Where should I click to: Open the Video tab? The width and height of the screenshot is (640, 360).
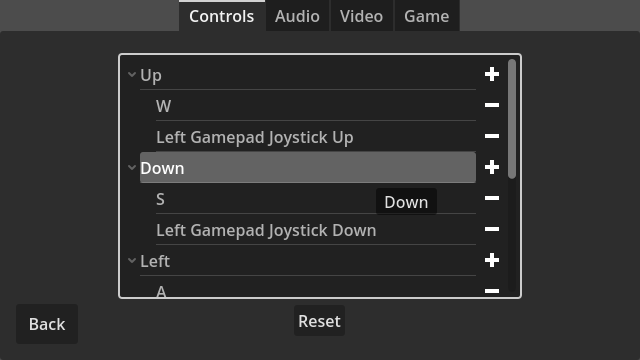[362, 16]
